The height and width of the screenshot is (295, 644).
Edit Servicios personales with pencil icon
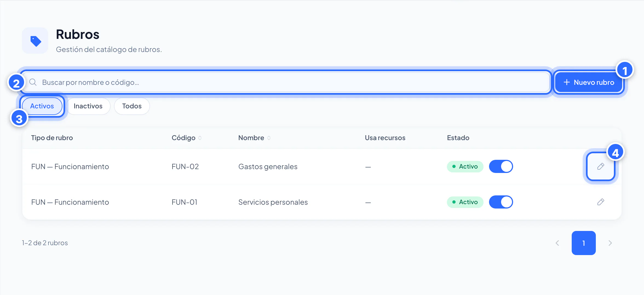click(x=601, y=202)
